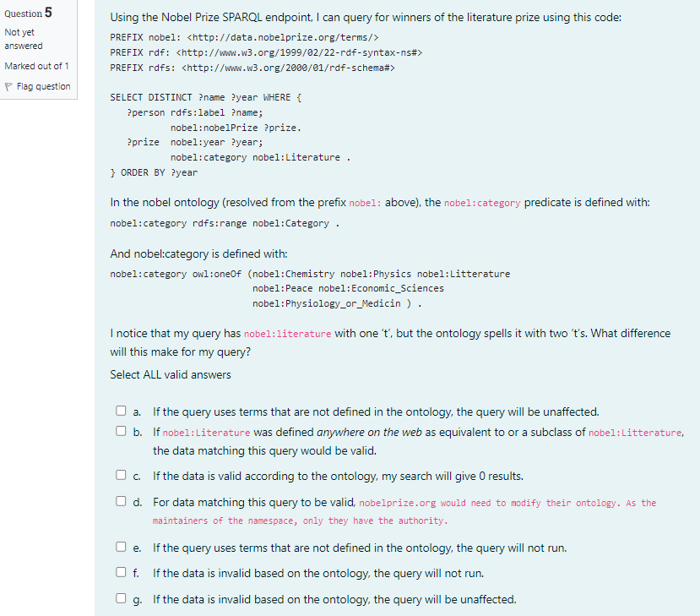Click the 'SELECT DISTINCT ?name ?year WHERE {' line
700x616 pixels.
pos(206,97)
